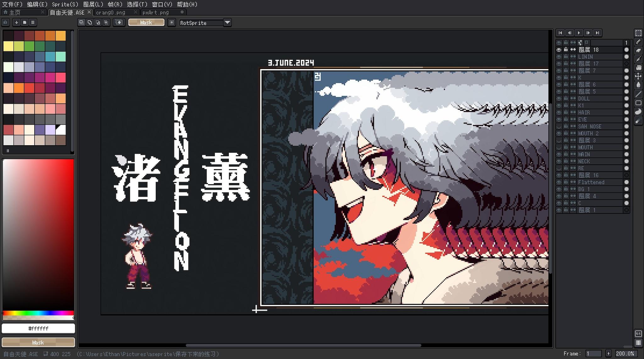This screenshot has height=359, width=644.
Task: Show the hidden MOUTH layer
Action: pos(559,147)
